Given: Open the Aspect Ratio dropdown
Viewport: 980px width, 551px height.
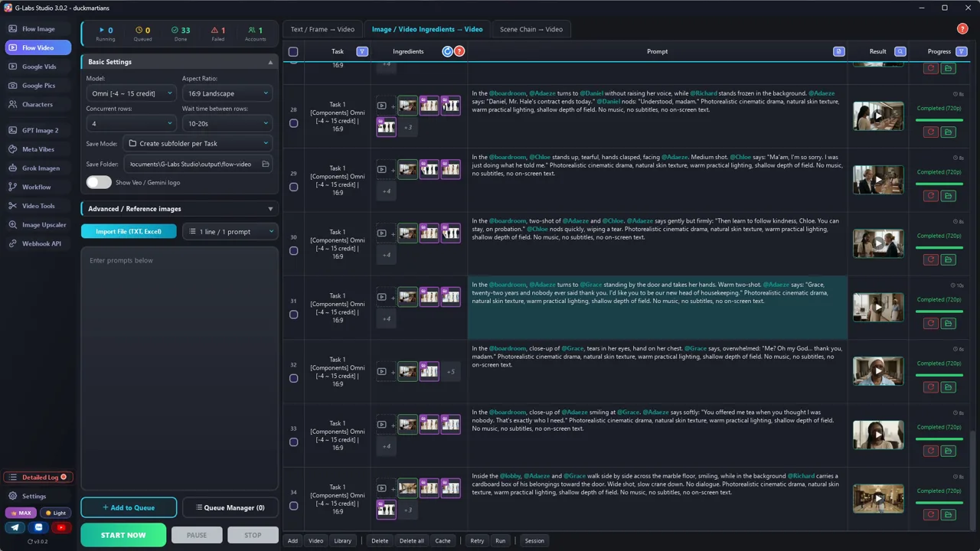Looking at the screenshot, I should pyautogui.click(x=227, y=93).
